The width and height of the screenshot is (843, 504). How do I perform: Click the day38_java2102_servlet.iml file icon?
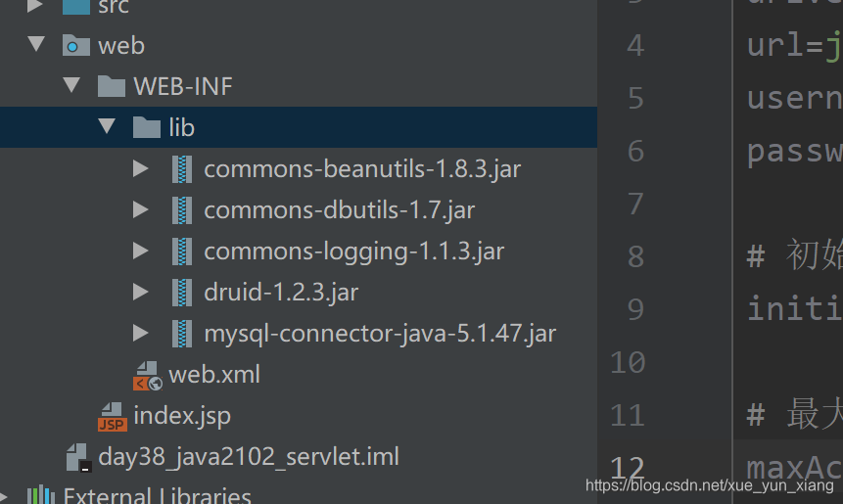[78, 458]
